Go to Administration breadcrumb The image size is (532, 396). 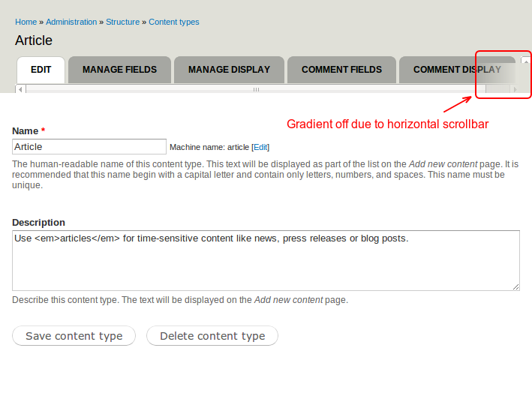pos(71,22)
